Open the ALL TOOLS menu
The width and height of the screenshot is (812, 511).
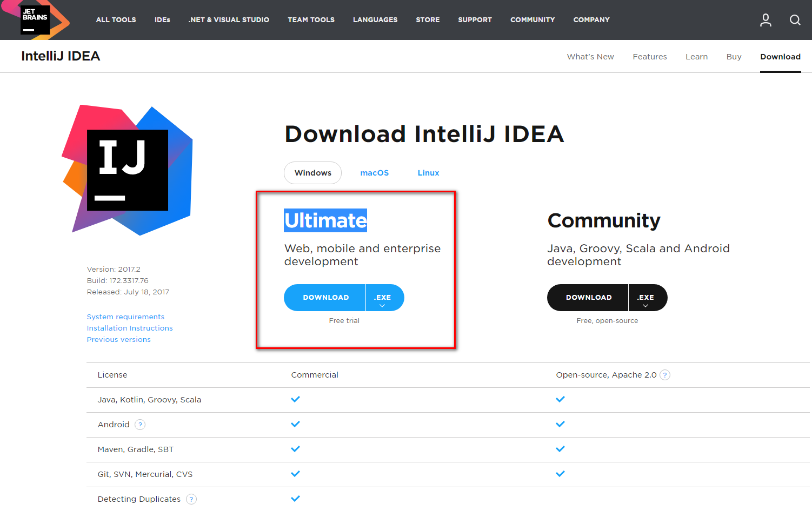[116, 20]
